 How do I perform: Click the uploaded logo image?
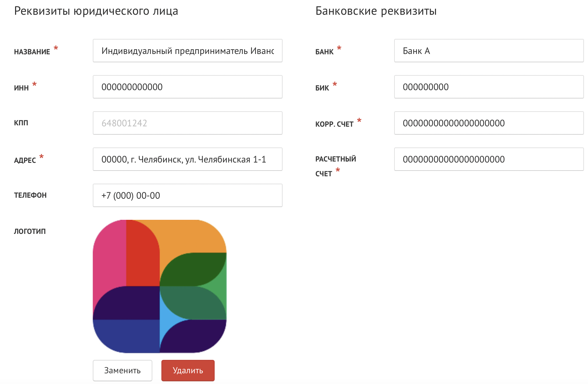point(160,286)
